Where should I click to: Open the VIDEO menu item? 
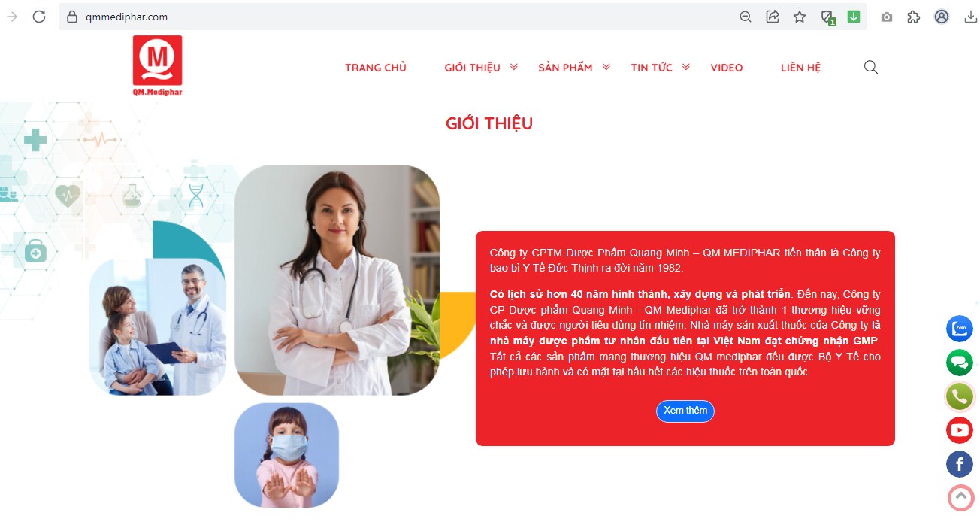727,68
